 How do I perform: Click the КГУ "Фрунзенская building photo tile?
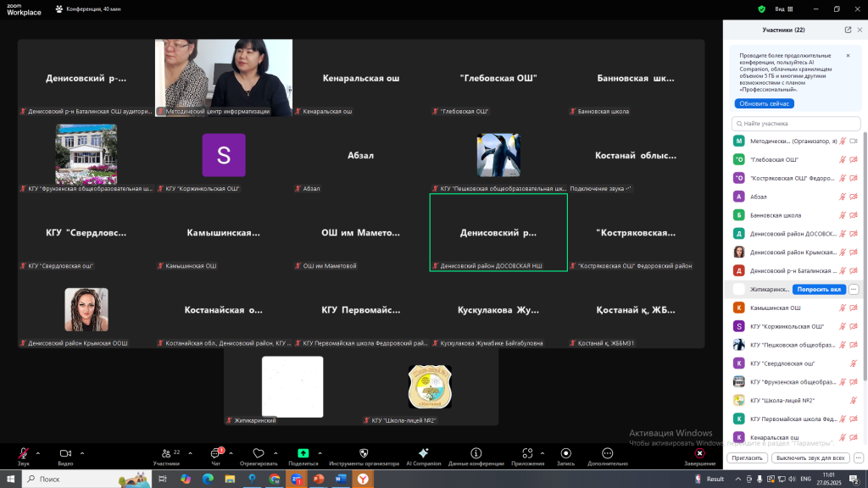coord(86,154)
